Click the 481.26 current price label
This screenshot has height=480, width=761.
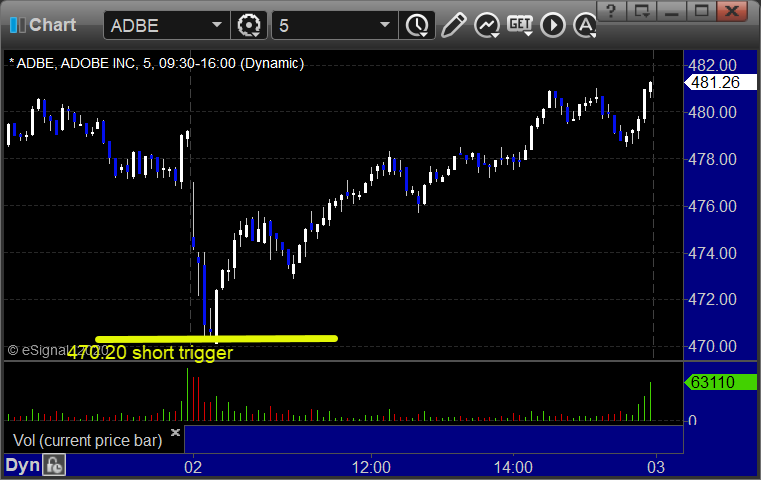720,83
